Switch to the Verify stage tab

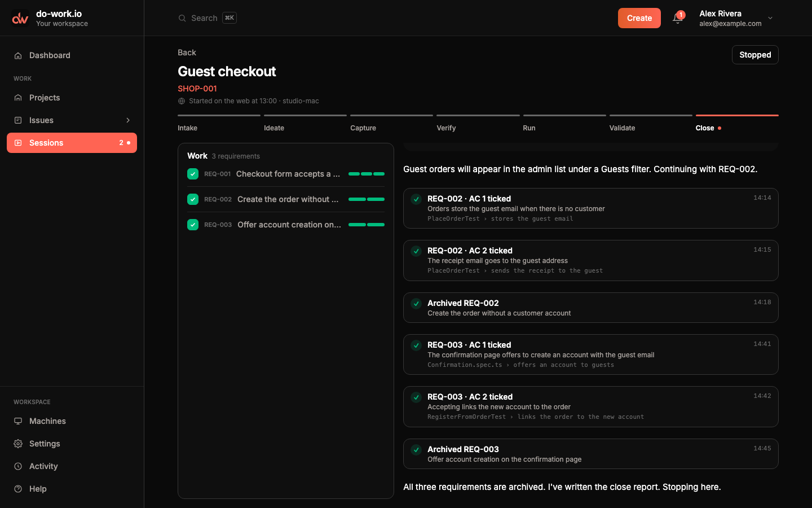[x=478, y=124]
